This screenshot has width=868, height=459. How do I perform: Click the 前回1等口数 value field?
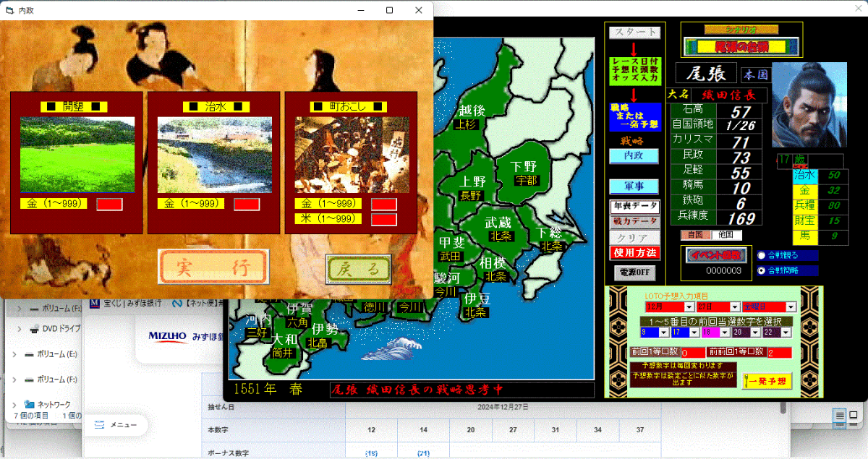point(692,352)
